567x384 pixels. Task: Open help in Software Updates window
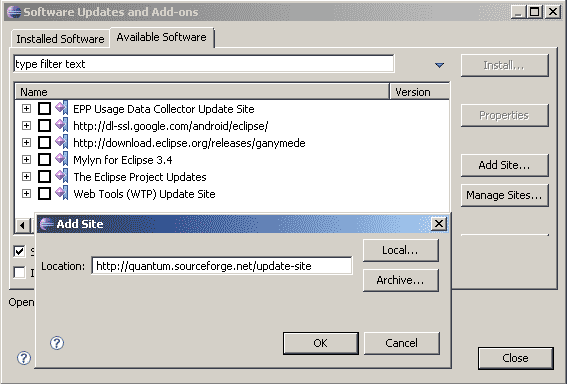click(x=24, y=358)
